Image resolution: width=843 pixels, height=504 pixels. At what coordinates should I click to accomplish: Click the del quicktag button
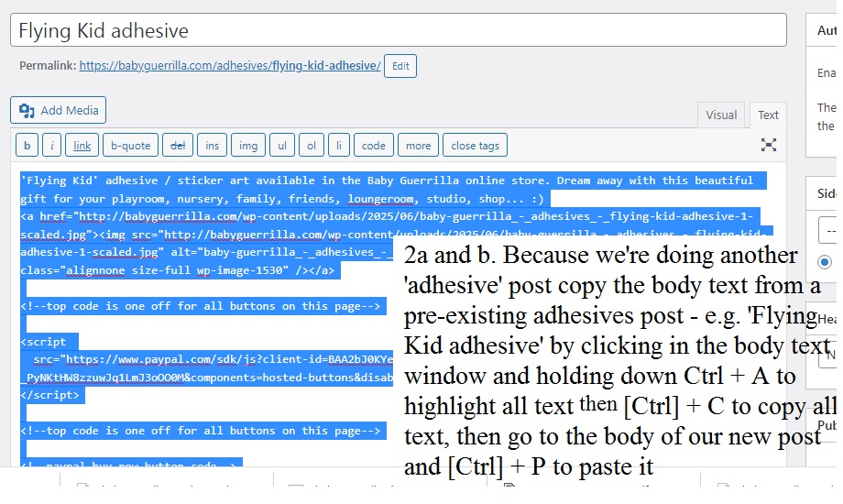(x=178, y=145)
